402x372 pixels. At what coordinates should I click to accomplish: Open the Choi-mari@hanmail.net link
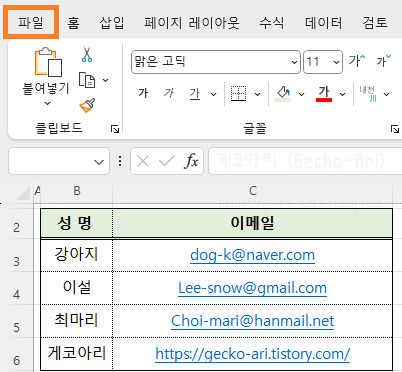tap(252, 321)
